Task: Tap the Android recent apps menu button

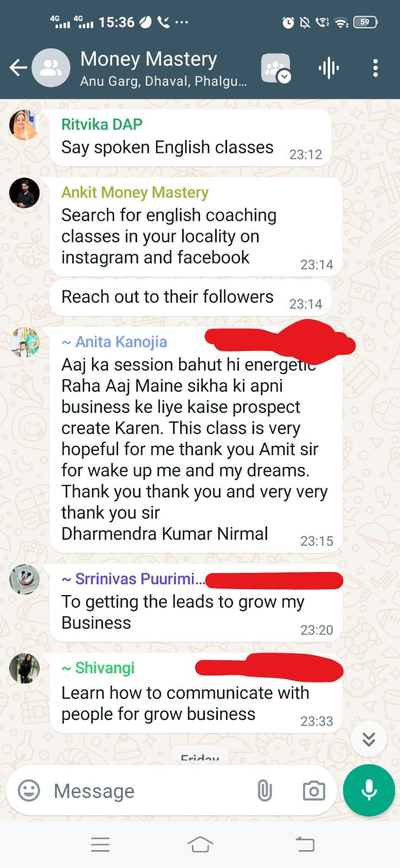Action: pos(100,844)
